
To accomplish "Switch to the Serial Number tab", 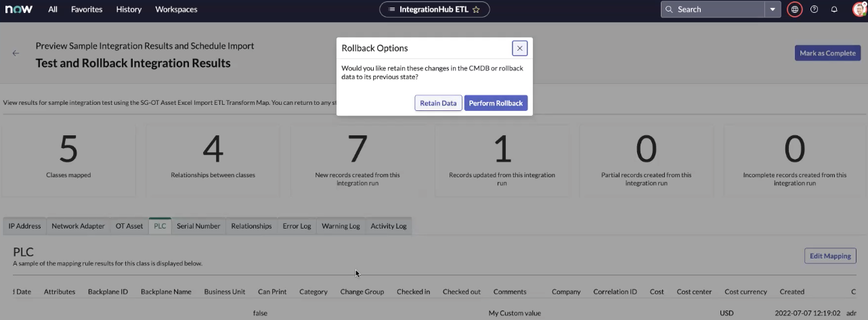I will (198, 226).
